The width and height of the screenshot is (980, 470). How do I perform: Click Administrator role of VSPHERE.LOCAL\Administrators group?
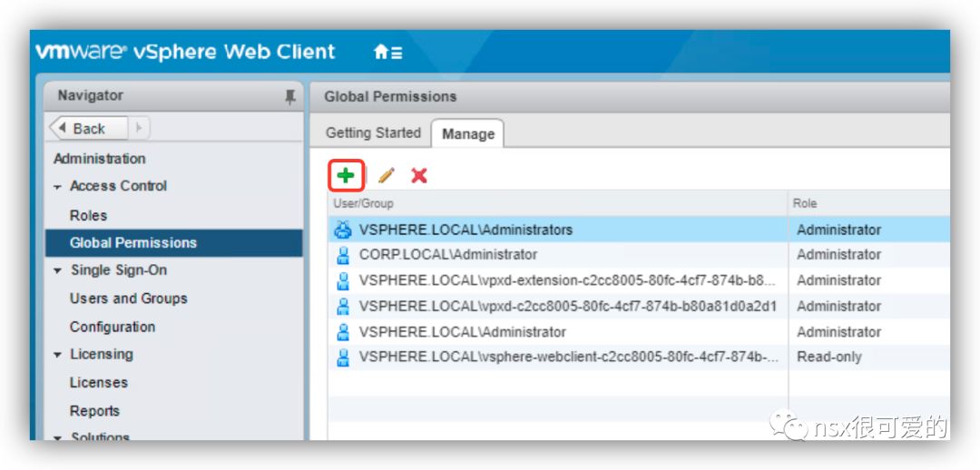coord(838,230)
